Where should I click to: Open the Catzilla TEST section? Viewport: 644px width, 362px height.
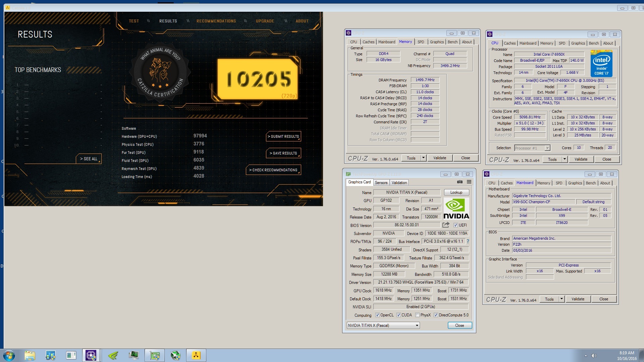[134, 21]
